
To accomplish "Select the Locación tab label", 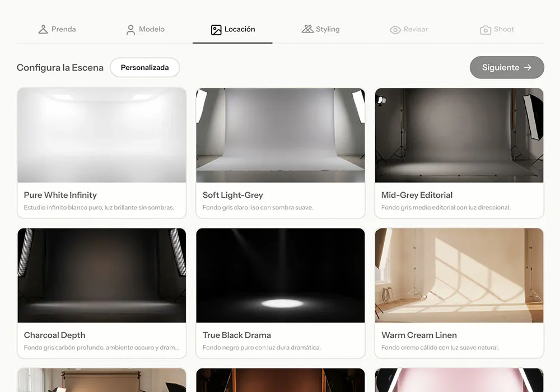I will tap(240, 29).
